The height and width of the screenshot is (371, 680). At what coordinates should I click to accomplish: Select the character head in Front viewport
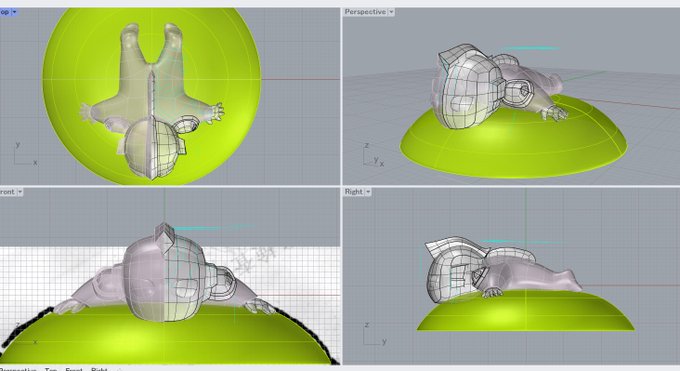(165, 278)
